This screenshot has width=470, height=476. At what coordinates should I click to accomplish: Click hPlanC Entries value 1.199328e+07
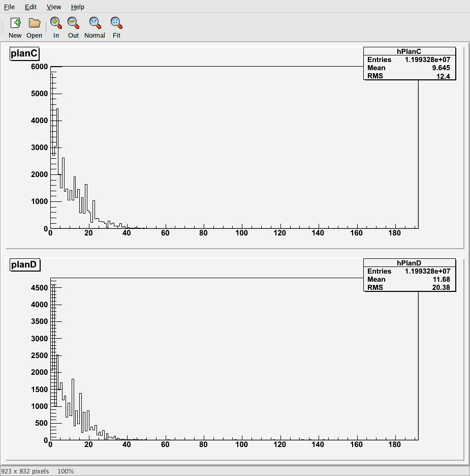427,59
